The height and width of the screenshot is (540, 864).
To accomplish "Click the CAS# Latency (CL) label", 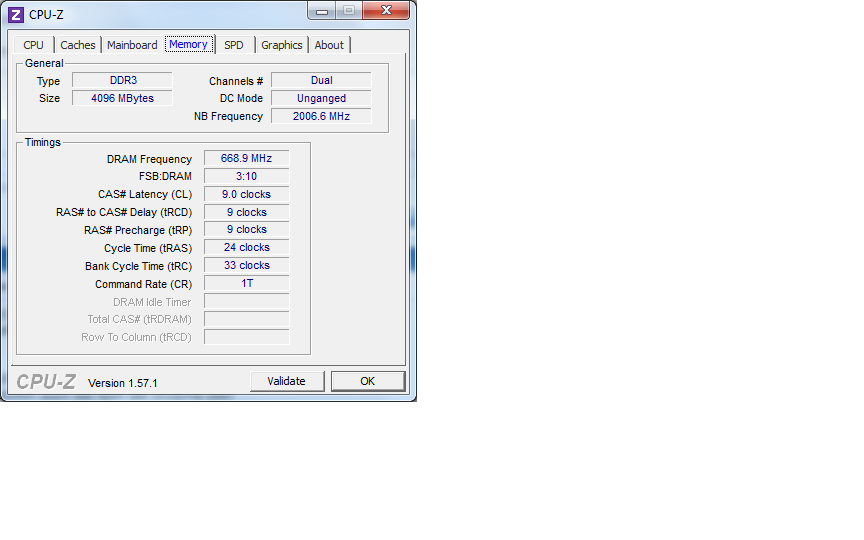I will 145,195.
